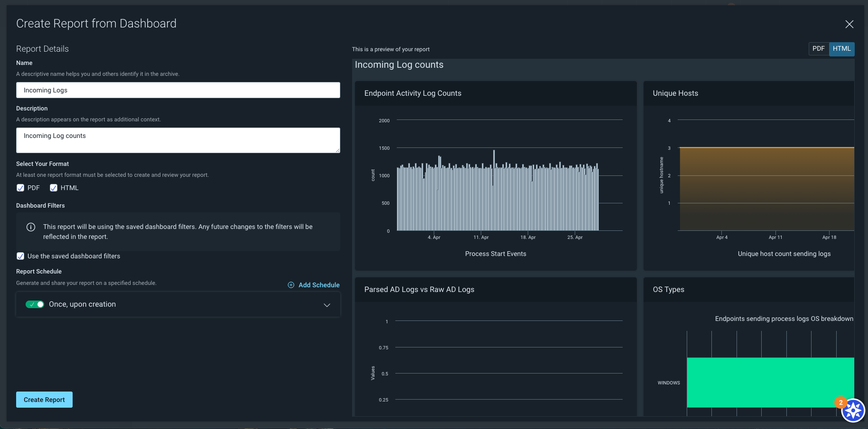Screen dimensions: 868x429
Task: Click the info icon in Dashboard Filters notice
Action: point(31,227)
